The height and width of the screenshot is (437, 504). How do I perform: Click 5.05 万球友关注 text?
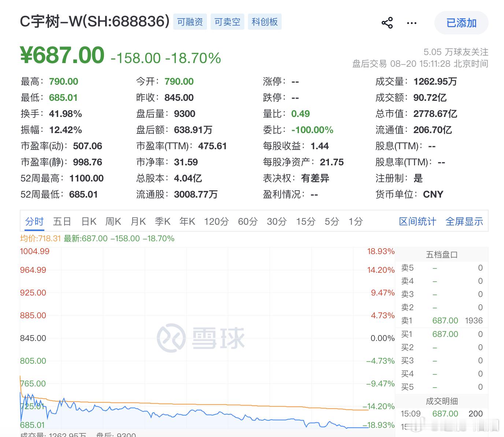[456, 52]
